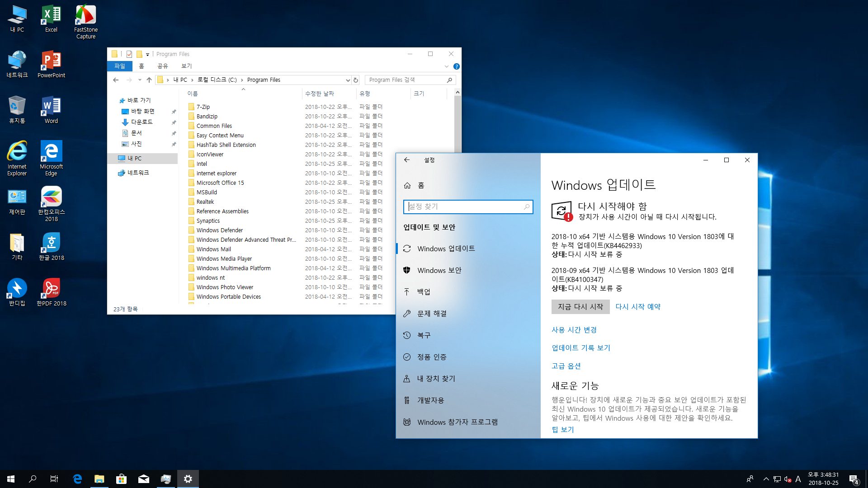Launch FastStone Capture from the desktop
Screen dimensions: 868x488
tap(86, 22)
